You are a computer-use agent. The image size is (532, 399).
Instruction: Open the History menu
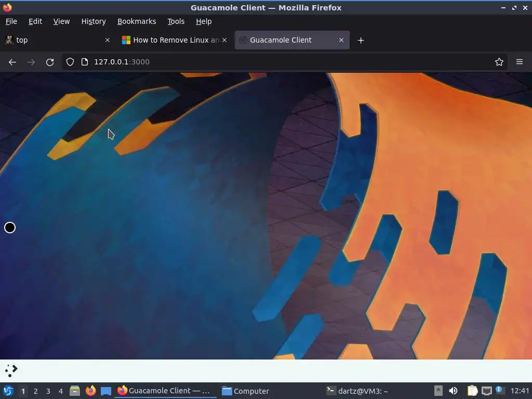[94, 21]
